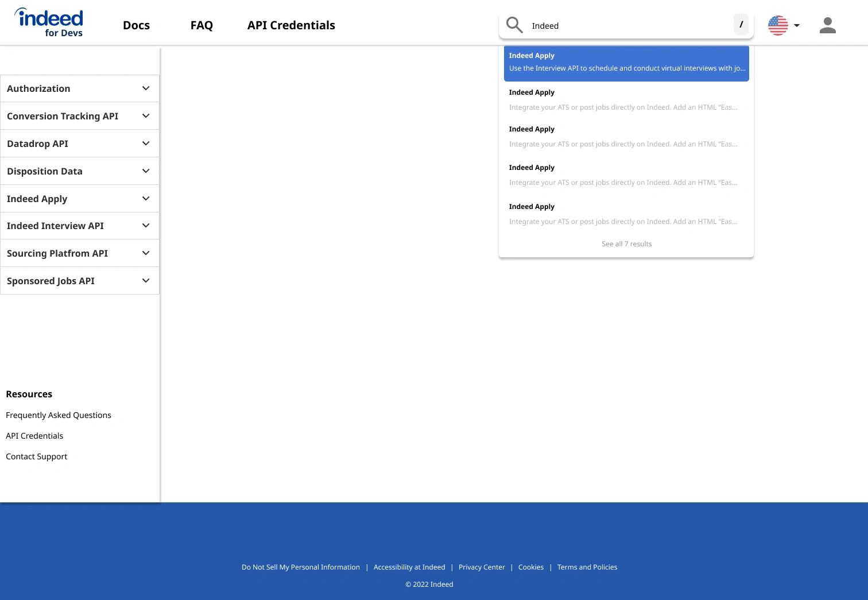868x600 pixels.
Task: Click the slash shortcut key badge
Action: (741, 25)
